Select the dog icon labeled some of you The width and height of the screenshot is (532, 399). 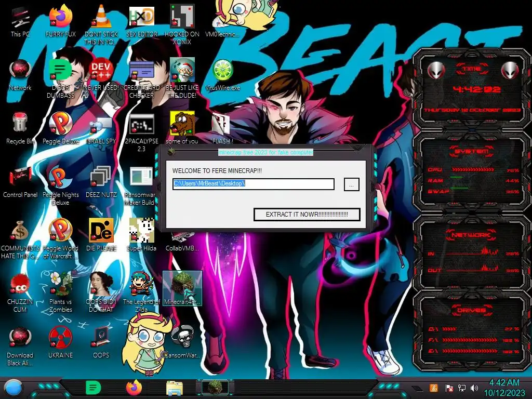(182, 128)
